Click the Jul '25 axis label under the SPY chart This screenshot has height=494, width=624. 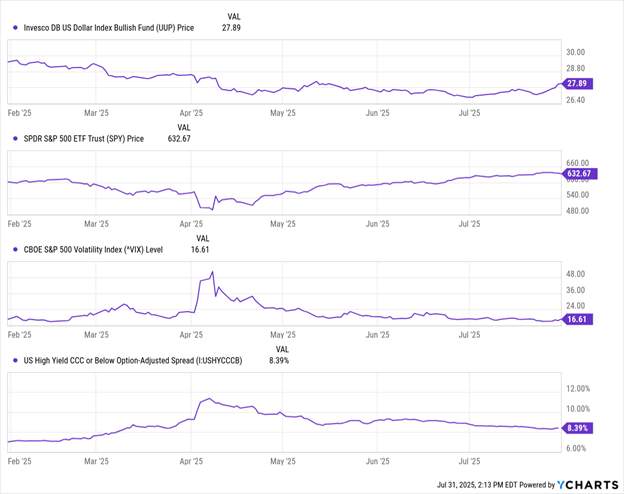coord(471,224)
